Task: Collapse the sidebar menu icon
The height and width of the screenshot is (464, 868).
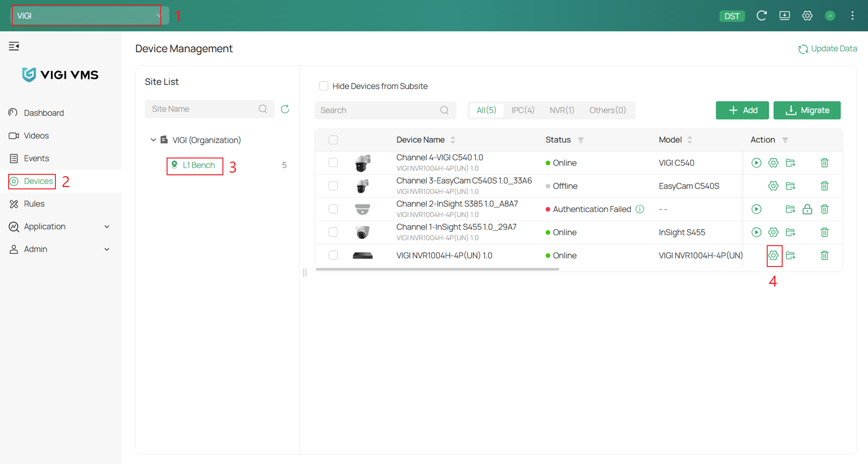Action: (x=14, y=46)
